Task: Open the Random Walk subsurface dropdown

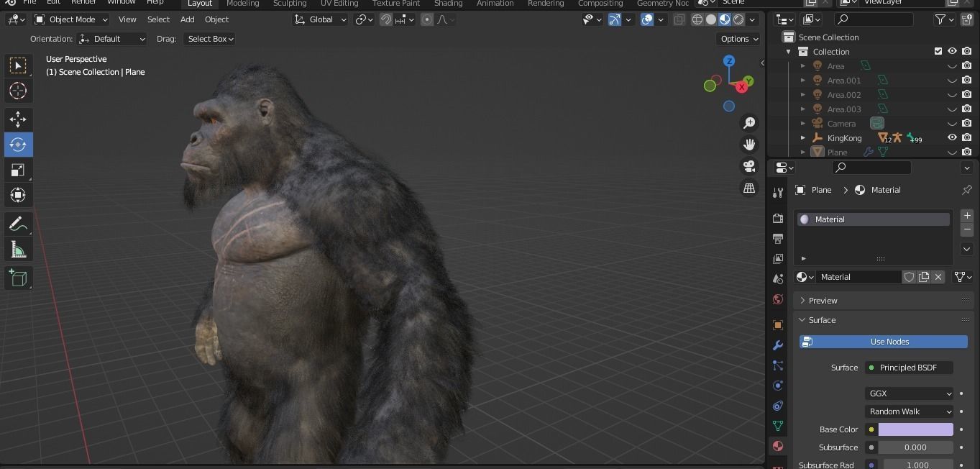Action: [x=910, y=411]
